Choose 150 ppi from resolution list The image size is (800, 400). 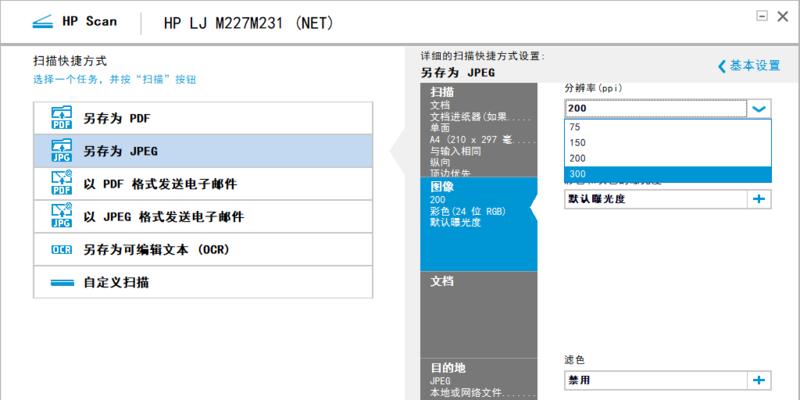pyautogui.click(x=668, y=143)
